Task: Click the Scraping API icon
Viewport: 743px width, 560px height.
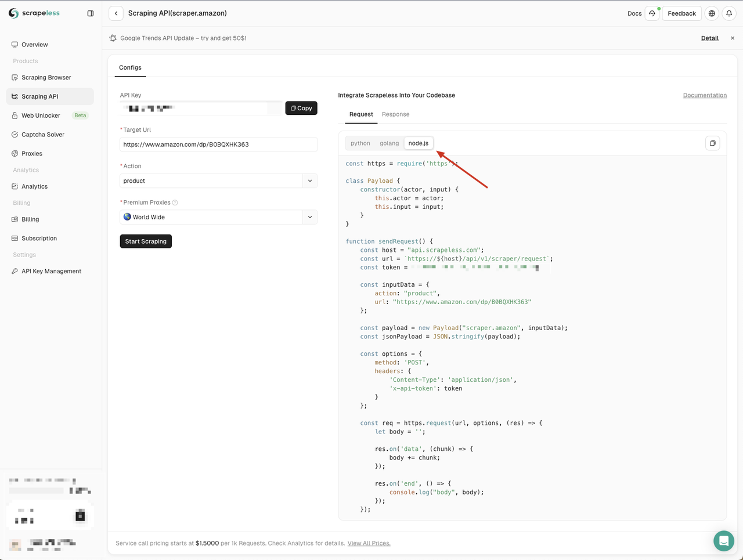Action: [15, 96]
